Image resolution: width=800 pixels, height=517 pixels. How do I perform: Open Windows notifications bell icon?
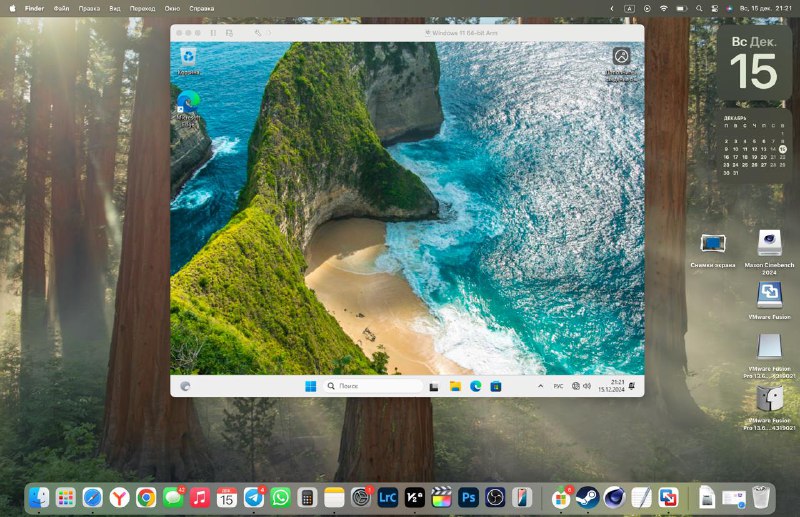pos(632,386)
